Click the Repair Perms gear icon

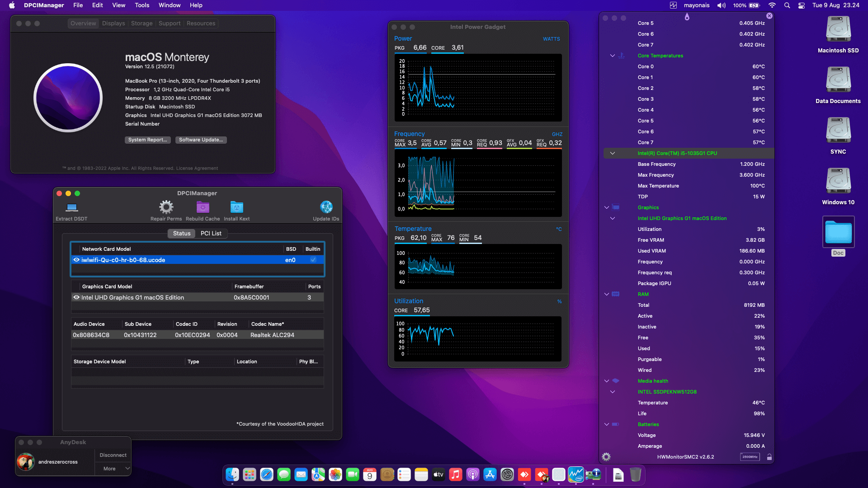166,207
